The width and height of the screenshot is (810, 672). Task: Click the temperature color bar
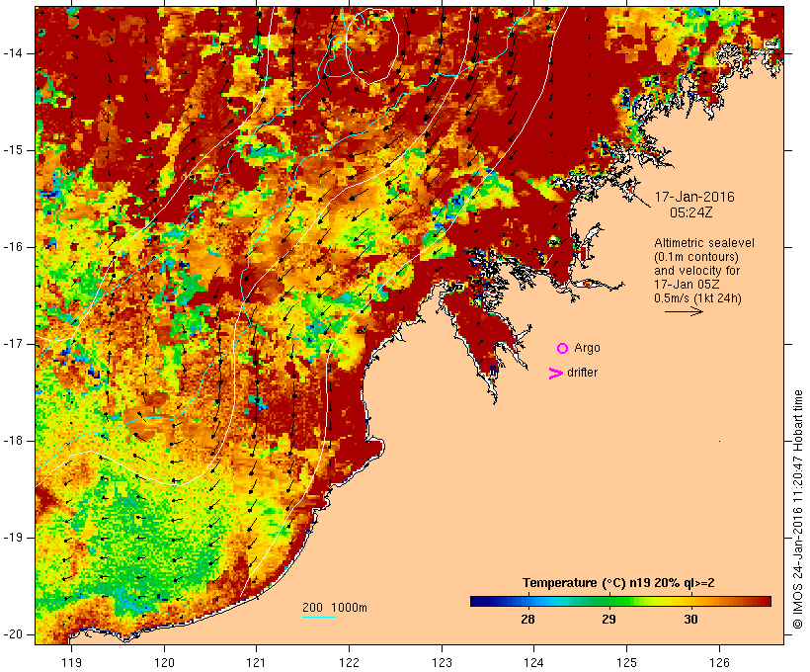[x=620, y=601]
